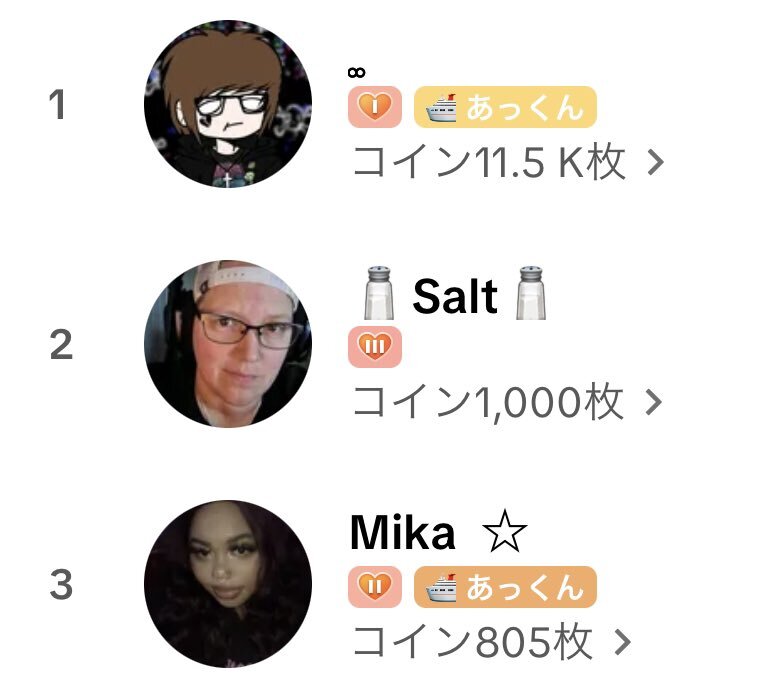Click the salt shaker emoji after Salt
The width and height of the screenshot is (779, 690).
531,294
